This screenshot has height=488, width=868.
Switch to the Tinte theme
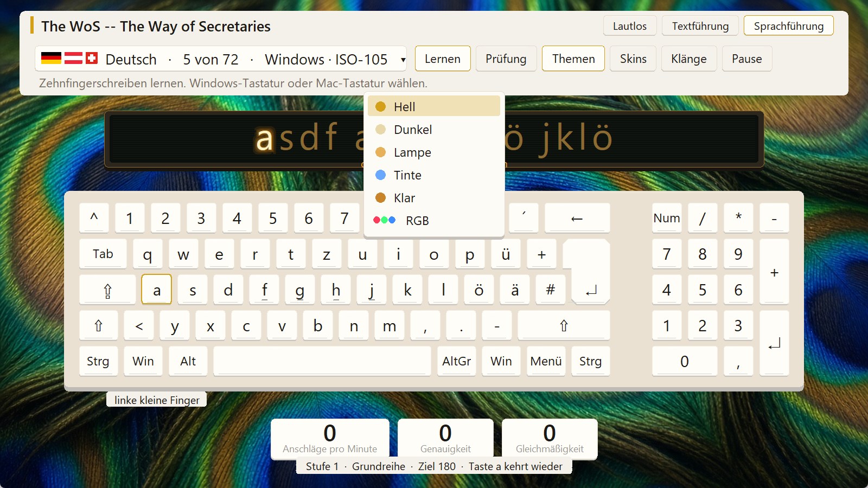pos(433,175)
